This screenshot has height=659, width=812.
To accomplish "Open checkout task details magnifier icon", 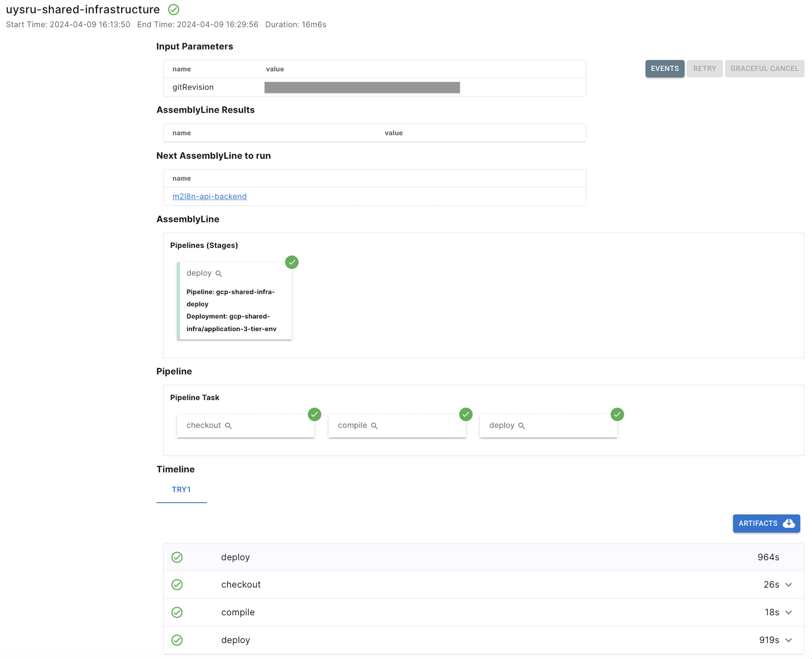I will point(228,426).
